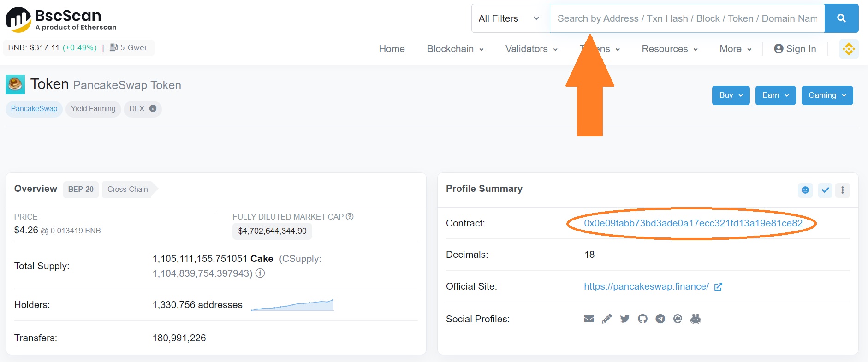
Task: Click the PancakeSwap tag
Action: tap(34, 109)
